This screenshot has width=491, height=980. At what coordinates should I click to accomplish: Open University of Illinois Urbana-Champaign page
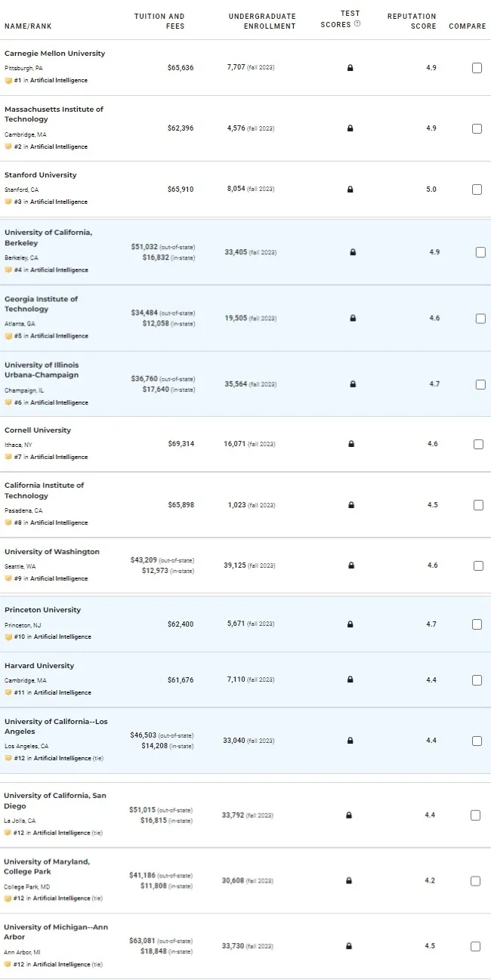(x=42, y=370)
